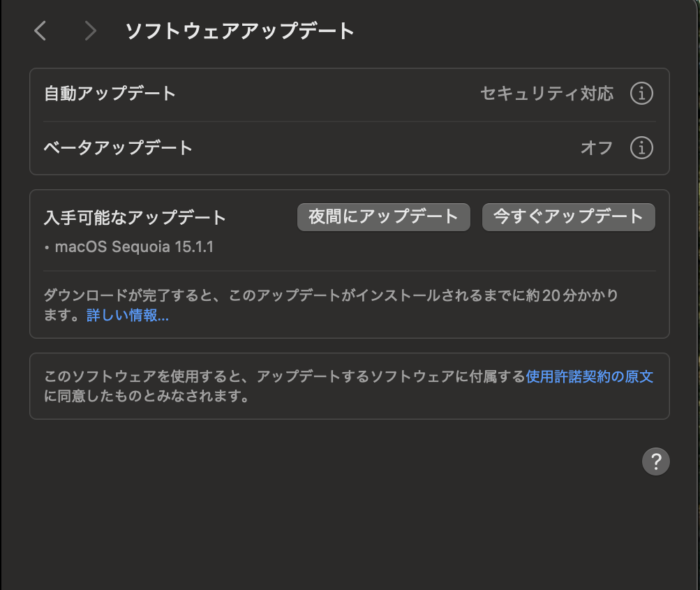
Task: Click the に同意したものとみなされます line
Action: pos(147,397)
